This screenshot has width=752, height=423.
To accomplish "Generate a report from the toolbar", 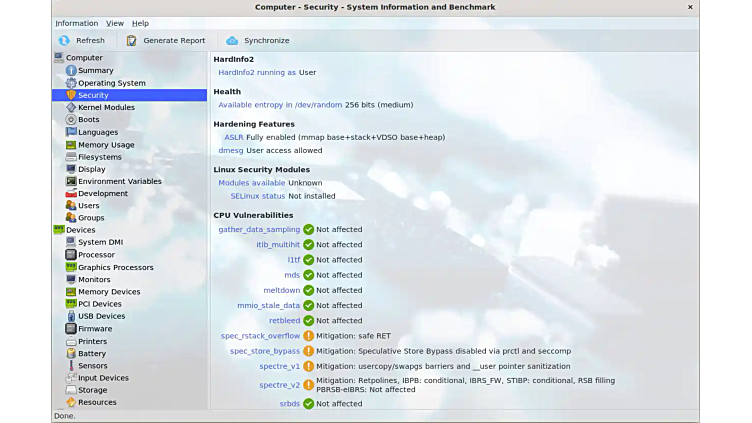I will (166, 41).
